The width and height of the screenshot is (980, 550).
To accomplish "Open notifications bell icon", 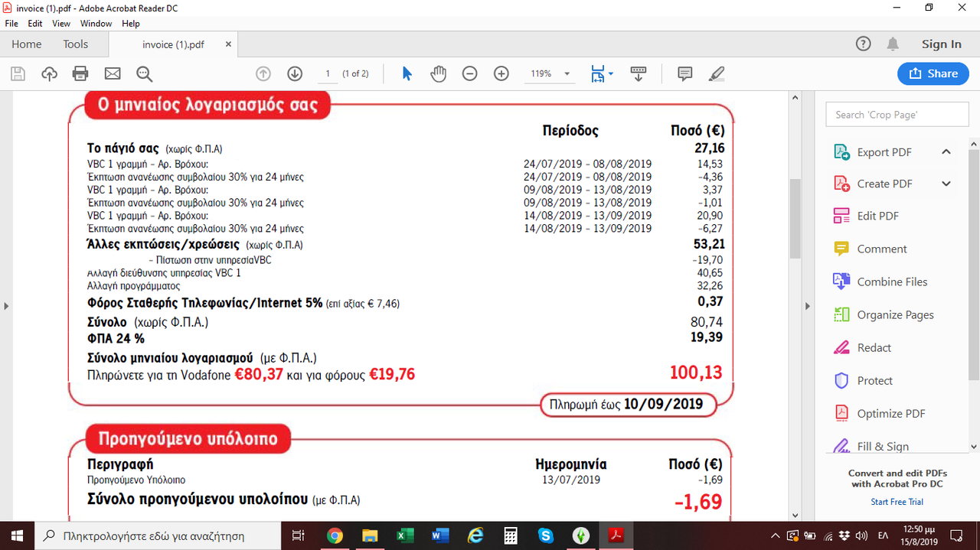I will pyautogui.click(x=893, y=44).
